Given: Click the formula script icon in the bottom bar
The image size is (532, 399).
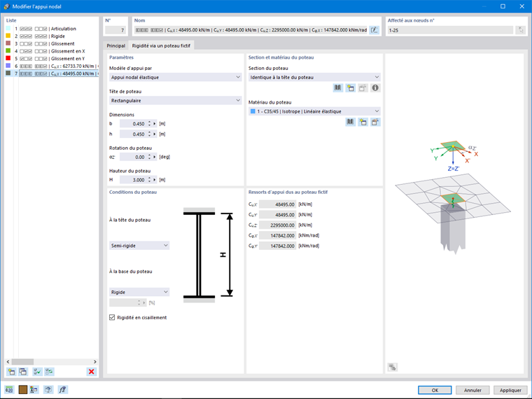Looking at the screenshot, I should pos(62,390).
